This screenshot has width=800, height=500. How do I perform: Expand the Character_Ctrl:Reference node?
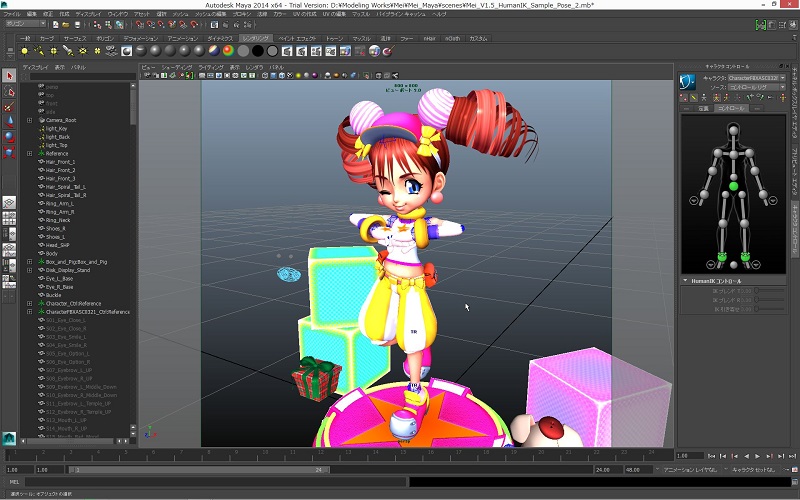point(30,304)
